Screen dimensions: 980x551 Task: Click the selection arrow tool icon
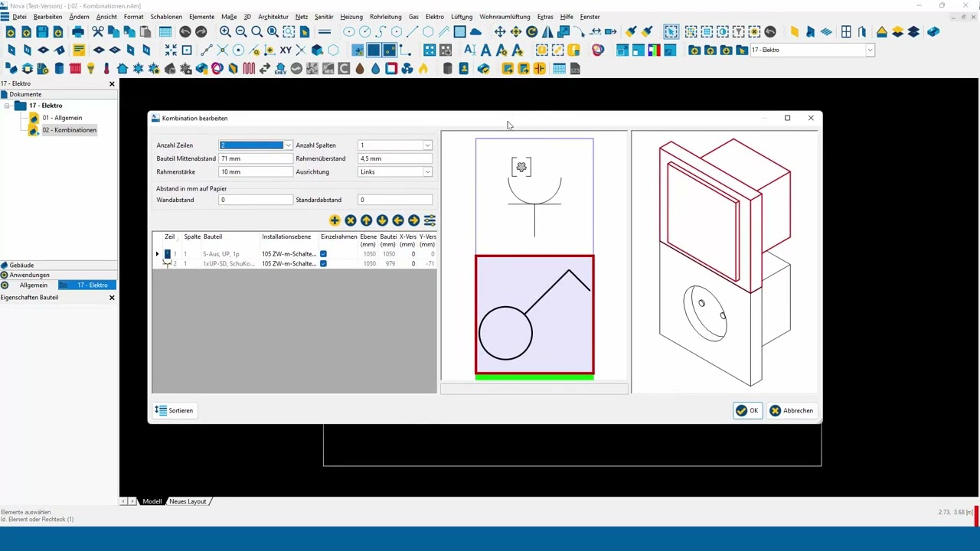pos(671,32)
